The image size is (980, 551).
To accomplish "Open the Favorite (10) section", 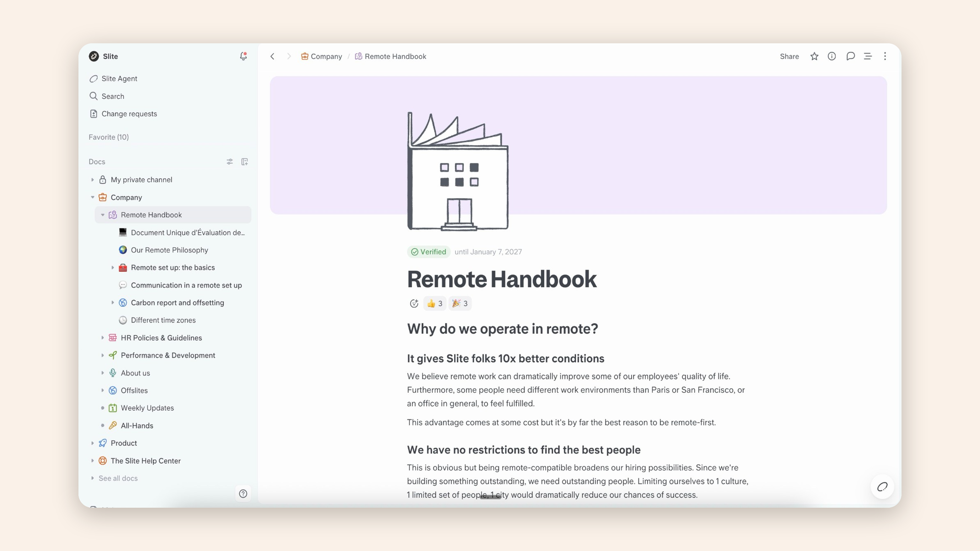I will point(109,137).
